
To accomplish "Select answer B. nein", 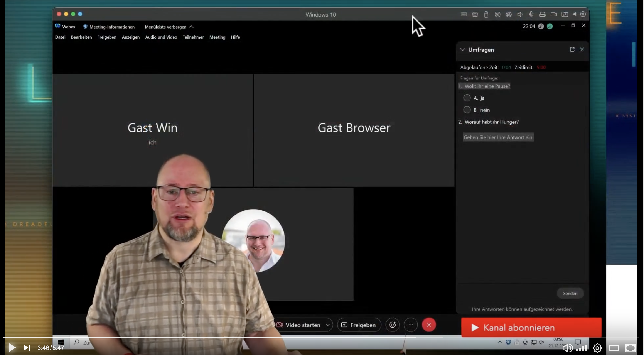I will [x=467, y=110].
